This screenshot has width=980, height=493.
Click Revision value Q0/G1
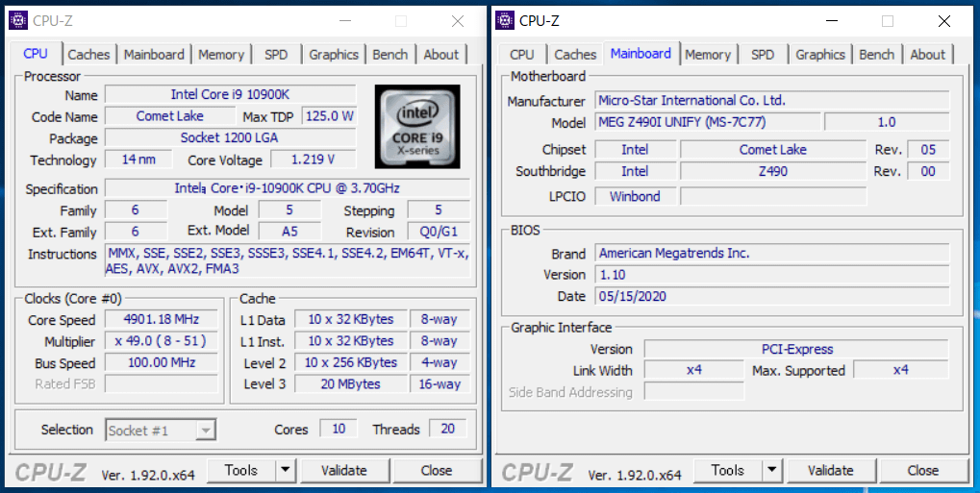439,232
